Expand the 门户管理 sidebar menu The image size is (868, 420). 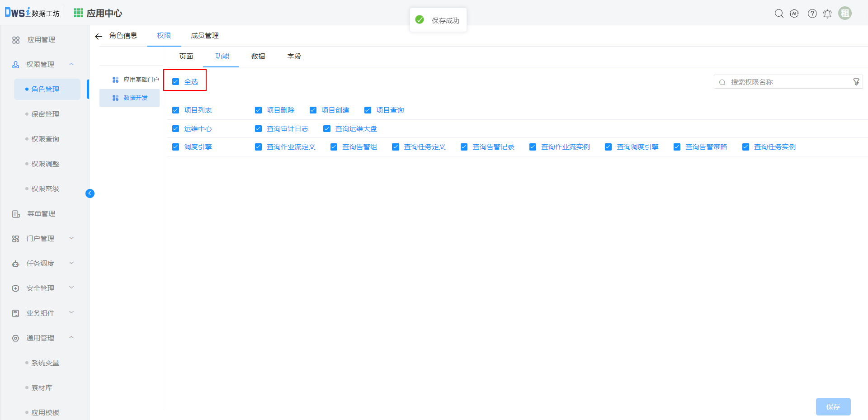(x=71, y=238)
